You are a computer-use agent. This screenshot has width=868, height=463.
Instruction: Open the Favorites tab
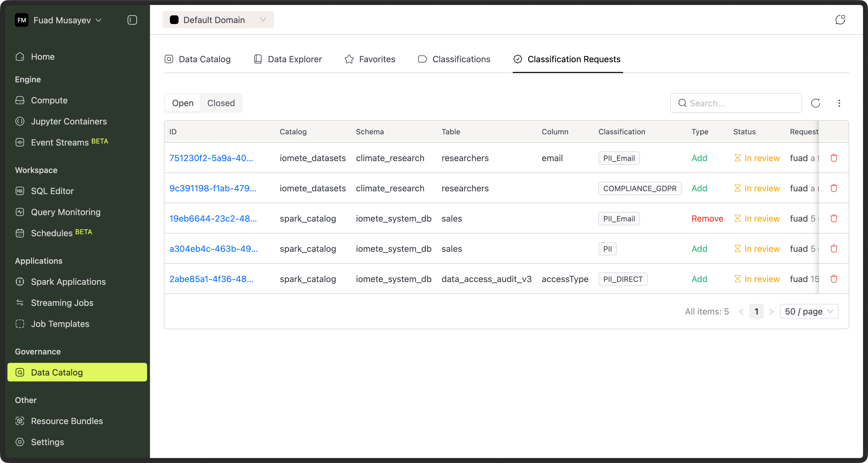click(x=370, y=59)
